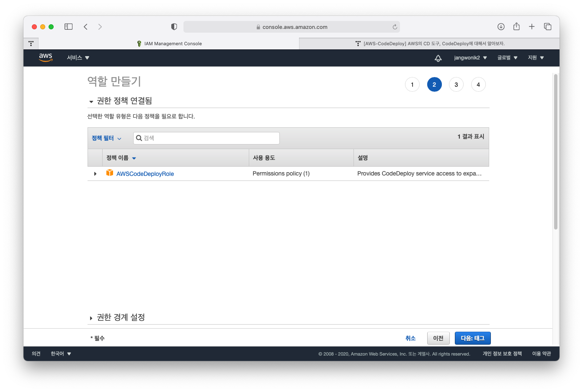Switch to the AWS-CodeDeploy blog tab
Viewport: 583px width, 392px height.
[430, 44]
